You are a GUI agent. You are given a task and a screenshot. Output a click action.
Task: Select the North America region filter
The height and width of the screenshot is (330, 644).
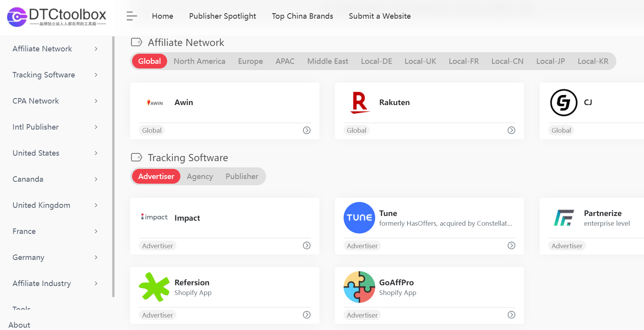coord(199,61)
